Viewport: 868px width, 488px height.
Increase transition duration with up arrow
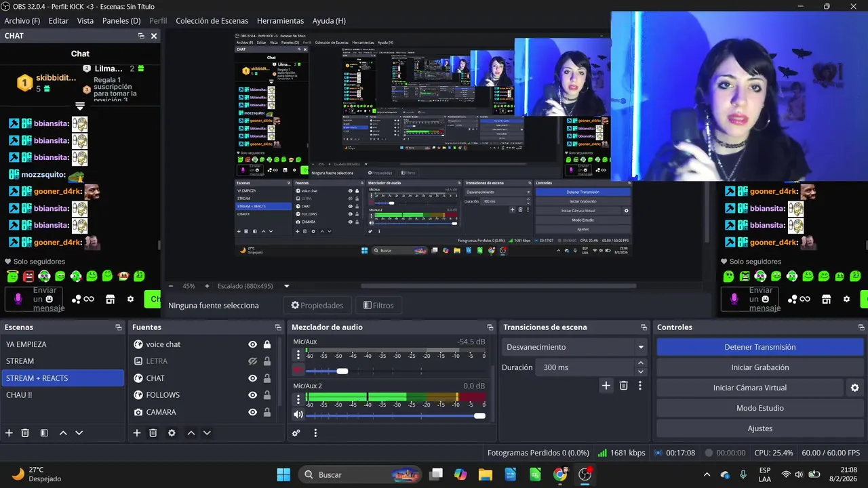pyautogui.click(x=641, y=363)
